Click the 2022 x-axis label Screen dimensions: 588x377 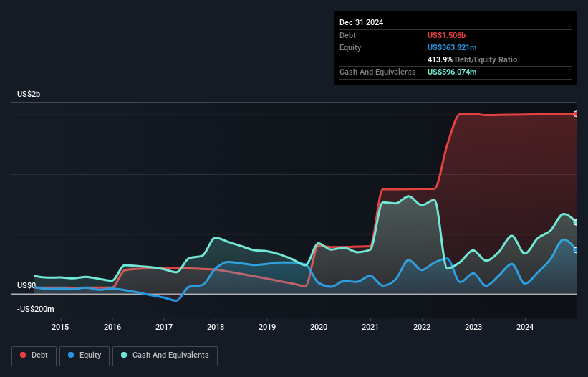point(422,327)
